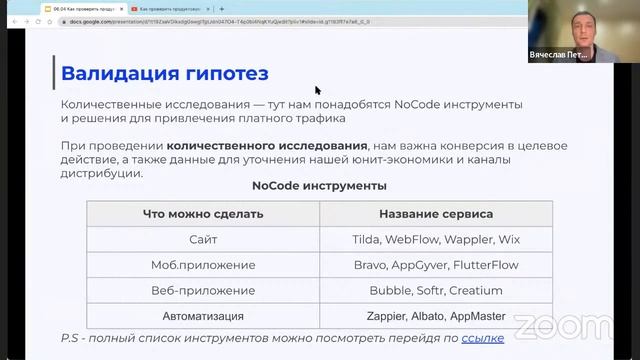The height and width of the screenshot is (360, 640).
Task: Click the 'Моб.приложение' table cell
Action: click(203, 265)
